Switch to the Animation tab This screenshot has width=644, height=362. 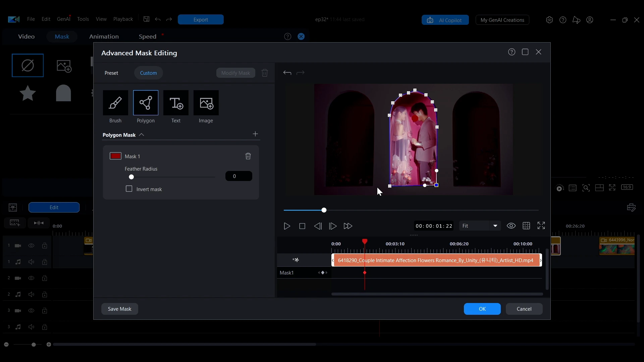pos(104,37)
